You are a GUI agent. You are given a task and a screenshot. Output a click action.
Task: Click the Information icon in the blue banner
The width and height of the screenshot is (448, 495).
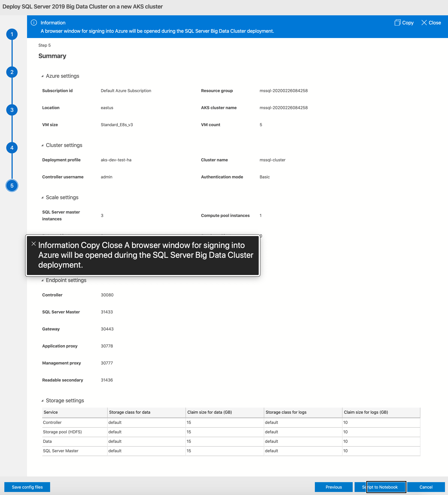[x=34, y=23]
